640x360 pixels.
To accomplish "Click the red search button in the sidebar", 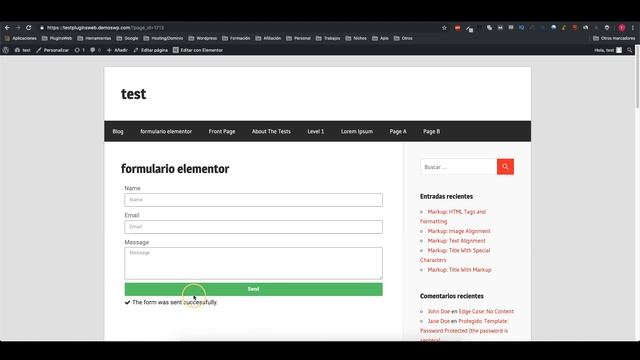I will point(505,167).
